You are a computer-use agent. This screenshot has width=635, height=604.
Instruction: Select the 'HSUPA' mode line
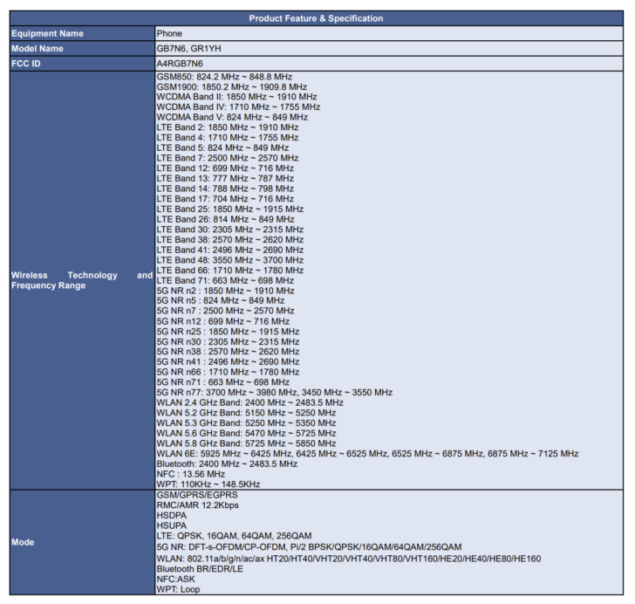pyautogui.click(x=172, y=525)
